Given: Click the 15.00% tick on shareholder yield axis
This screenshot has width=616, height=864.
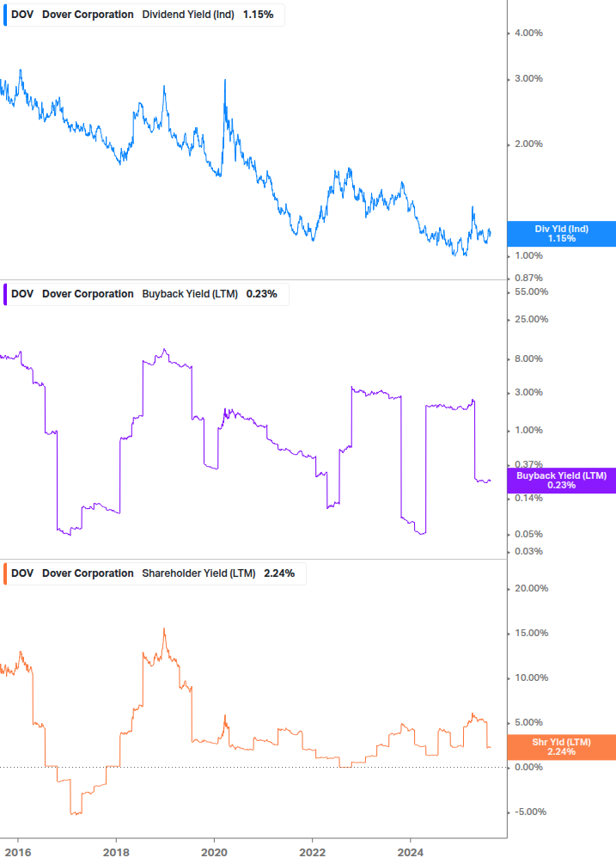Looking at the screenshot, I should pos(531,633).
